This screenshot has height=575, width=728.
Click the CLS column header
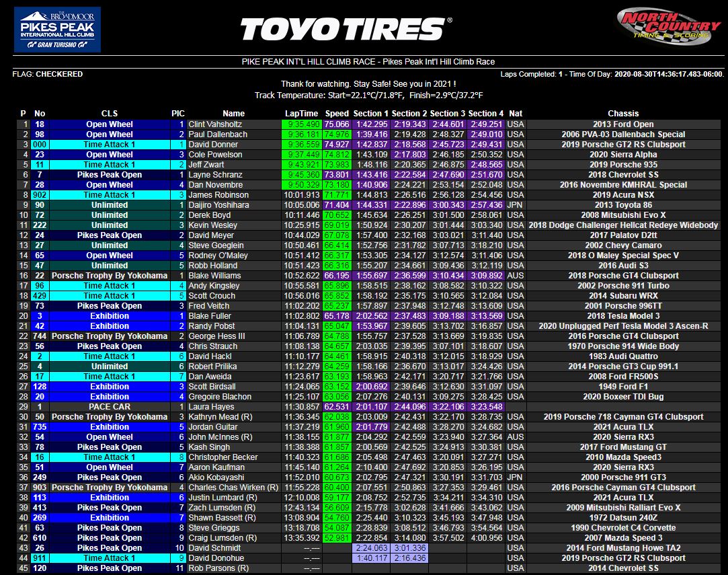click(109, 113)
